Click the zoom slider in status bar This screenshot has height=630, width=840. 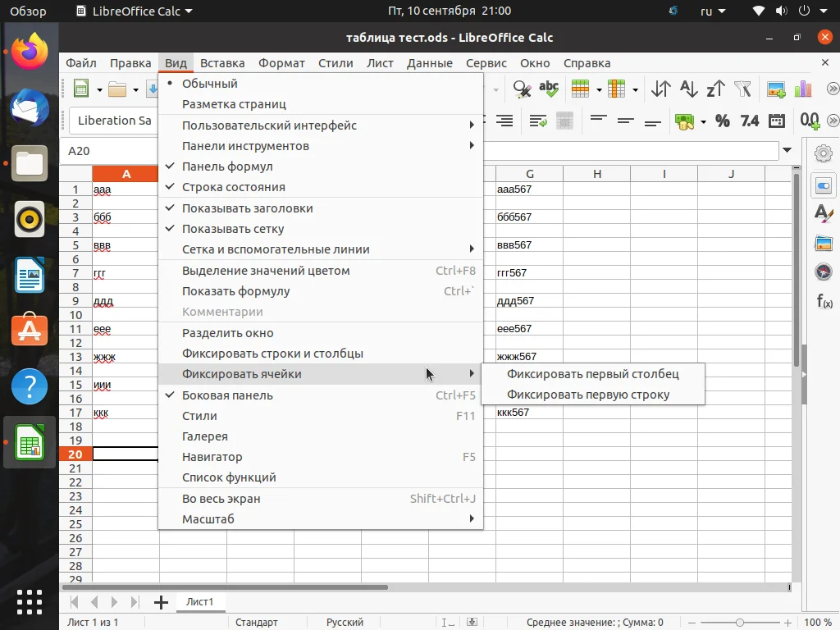click(740, 623)
